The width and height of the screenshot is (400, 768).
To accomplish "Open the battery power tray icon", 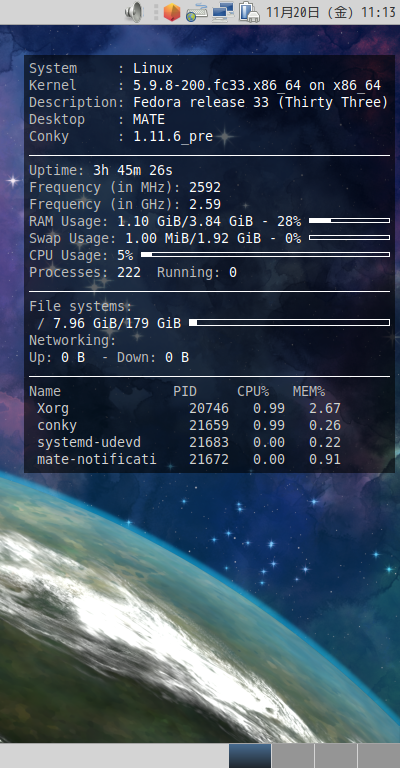I will click(x=249, y=12).
